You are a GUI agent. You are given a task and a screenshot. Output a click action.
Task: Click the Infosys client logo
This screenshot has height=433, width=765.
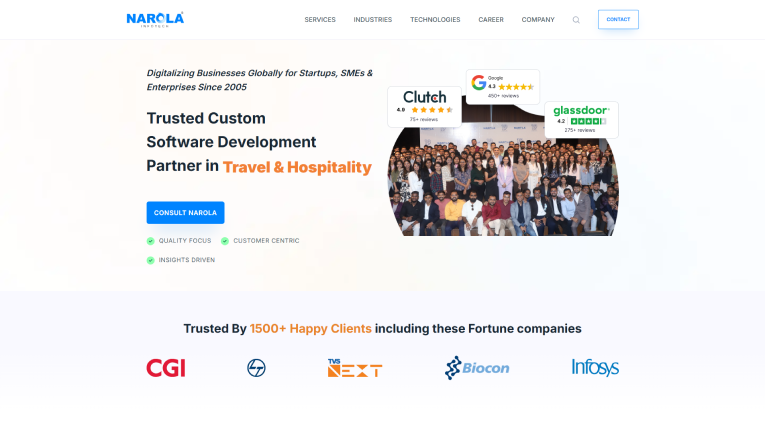pyautogui.click(x=595, y=368)
